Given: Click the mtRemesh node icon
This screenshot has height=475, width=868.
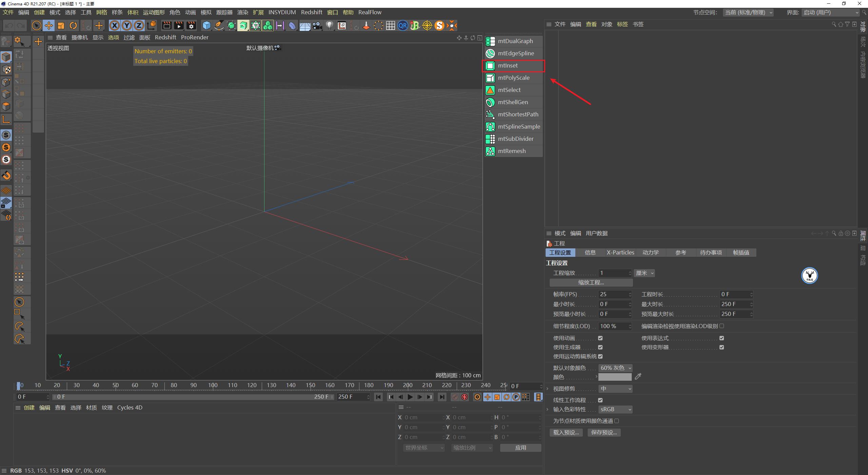Looking at the screenshot, I should pos(490,151).
